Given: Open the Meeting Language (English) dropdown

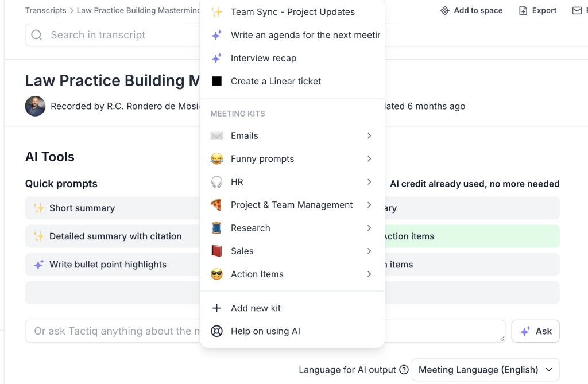Looking at the screenshot, I should (485, 370).
